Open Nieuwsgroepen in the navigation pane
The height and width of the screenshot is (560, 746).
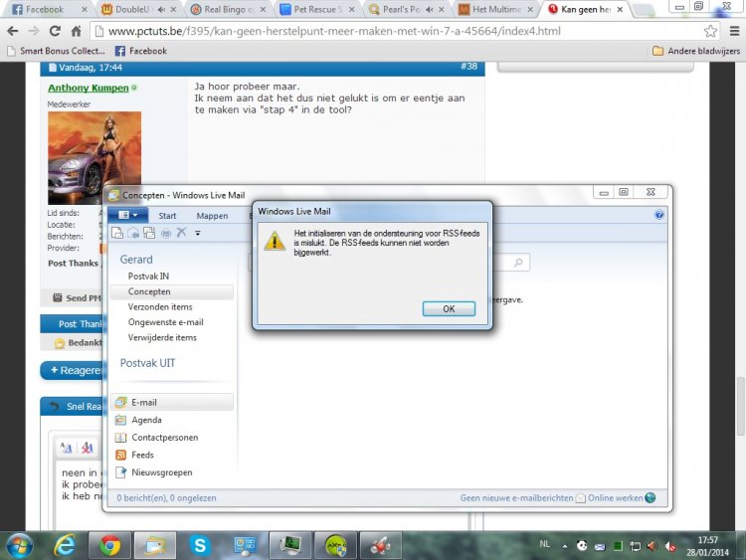(x=161, y=472)
